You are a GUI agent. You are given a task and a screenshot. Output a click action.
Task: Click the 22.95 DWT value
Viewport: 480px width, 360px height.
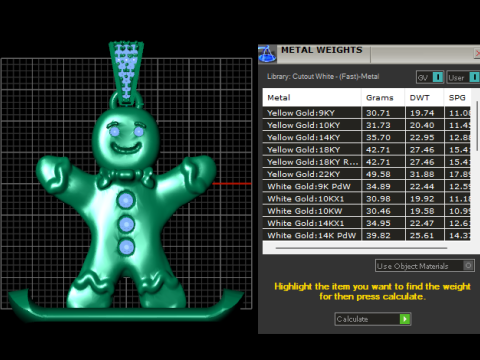pyautogui.click(x=422, y=137)
